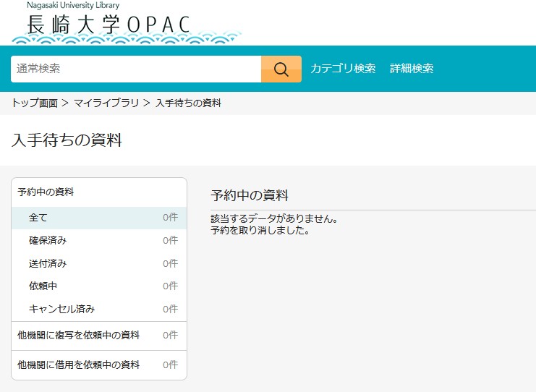This screenshot has width=536, height=392.
Task: Click the 該当するデータがありません notice text
Action: (x=274, y=219)
